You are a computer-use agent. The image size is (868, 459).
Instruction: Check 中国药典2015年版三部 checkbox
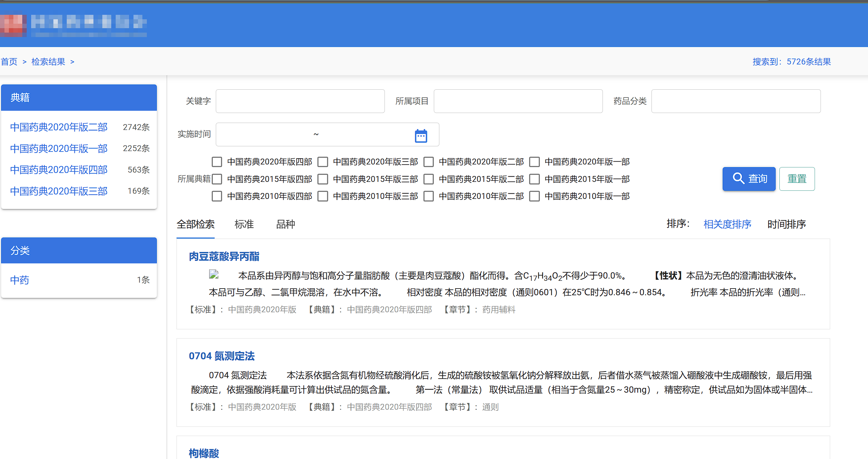pyautogui.click(x=323, y=179)
